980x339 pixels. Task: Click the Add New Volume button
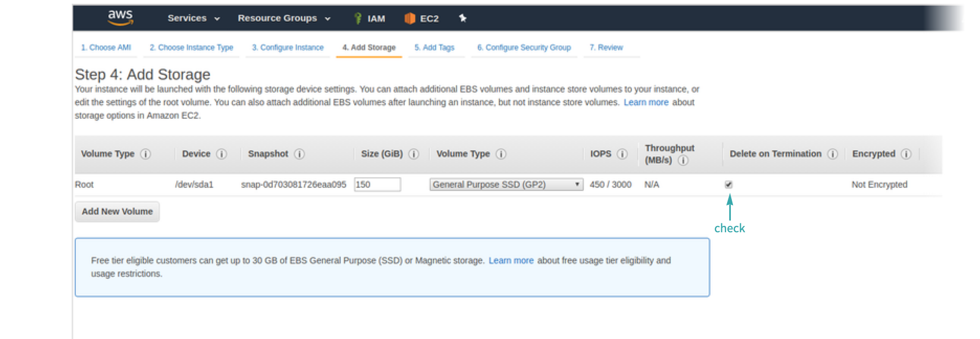coord(117,211)
